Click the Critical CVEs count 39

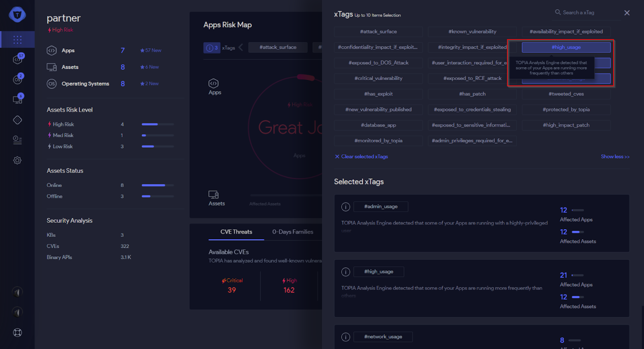click(x=232, y=290)
